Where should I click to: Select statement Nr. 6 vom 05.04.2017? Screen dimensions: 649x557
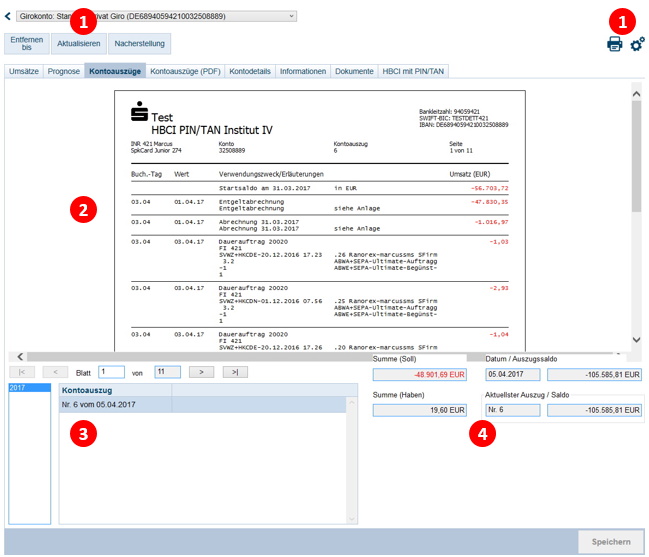point(115,404)
